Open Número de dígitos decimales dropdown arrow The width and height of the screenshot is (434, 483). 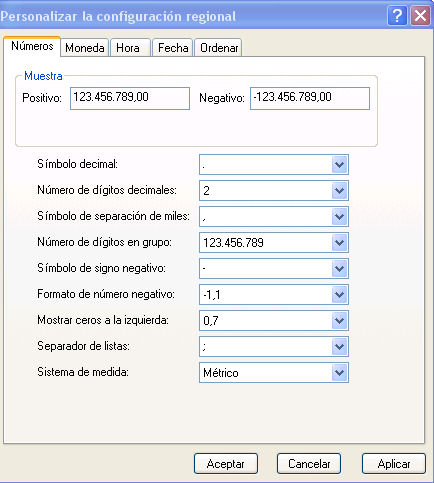(339, 190)
